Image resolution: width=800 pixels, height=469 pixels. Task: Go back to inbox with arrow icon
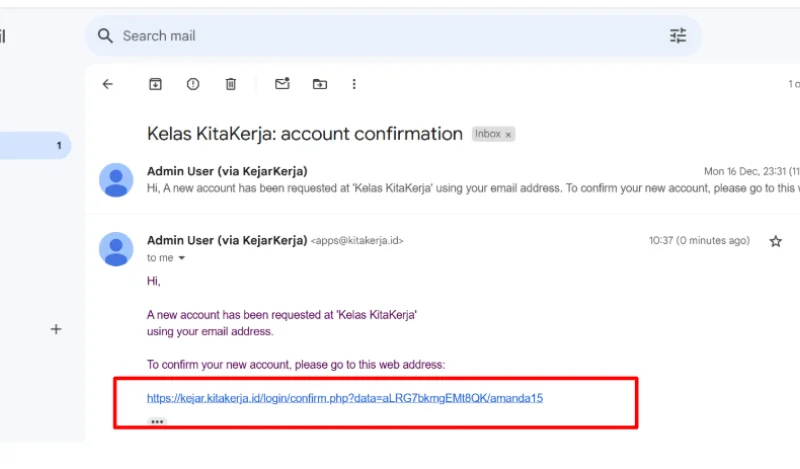tap(108, 84)
